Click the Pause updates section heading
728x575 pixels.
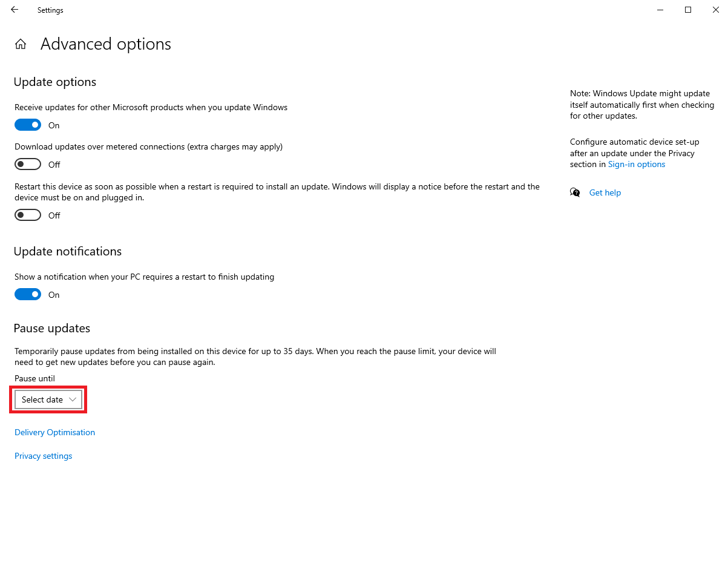point(52,328)
